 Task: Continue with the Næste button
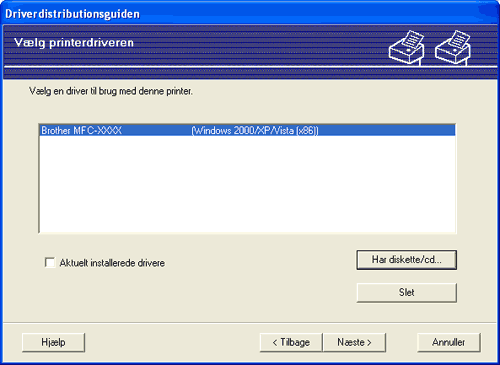click(354, 342)
